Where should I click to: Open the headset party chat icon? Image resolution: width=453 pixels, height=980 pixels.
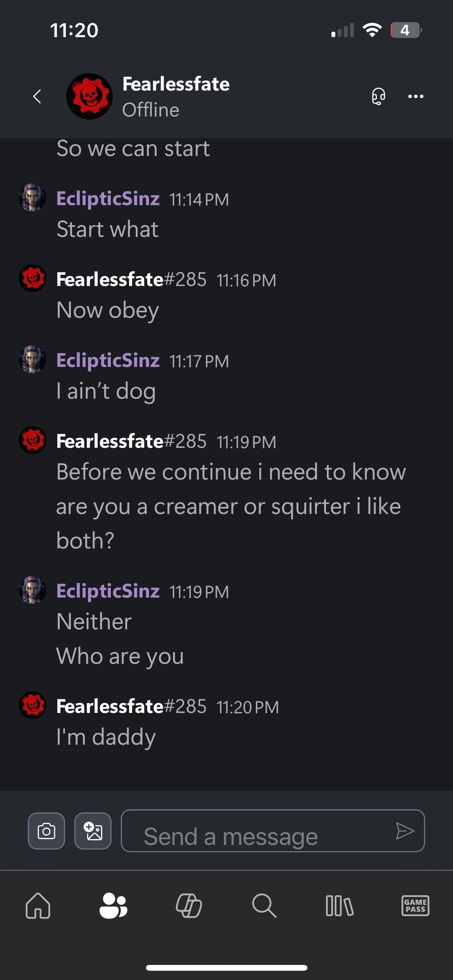pos(378,96)
